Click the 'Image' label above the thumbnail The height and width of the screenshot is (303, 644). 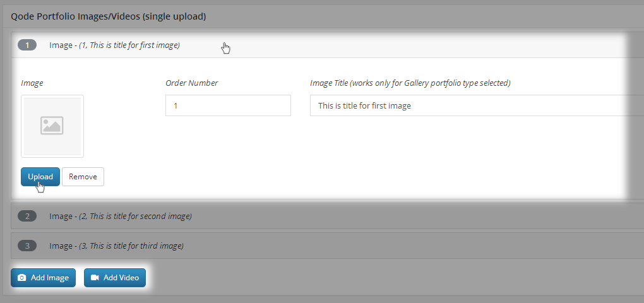point(32,83)
